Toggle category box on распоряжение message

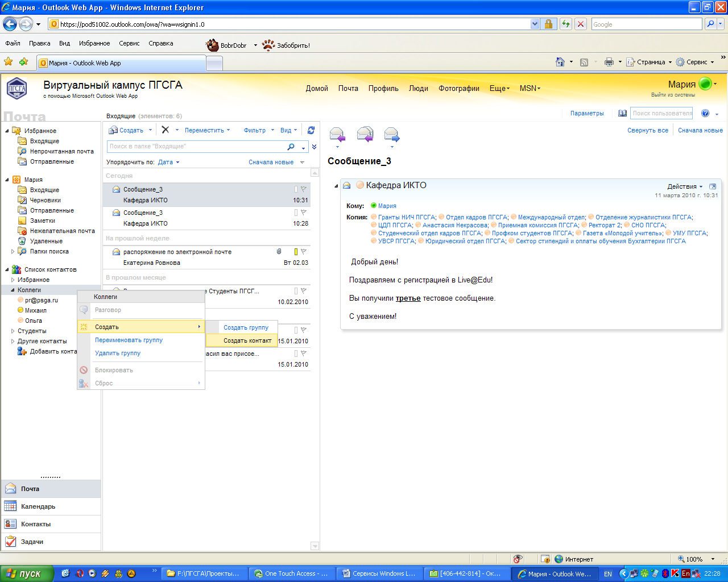296,252
